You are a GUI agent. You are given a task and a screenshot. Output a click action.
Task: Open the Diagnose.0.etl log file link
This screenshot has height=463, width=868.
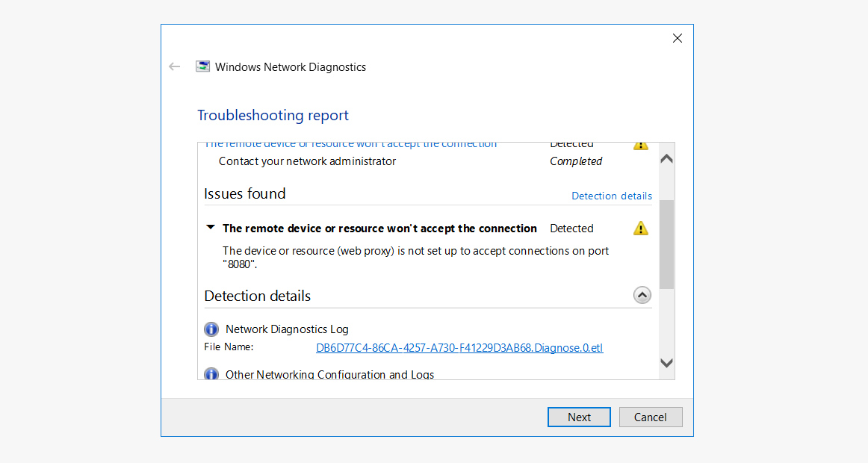(x=459, y=347)
